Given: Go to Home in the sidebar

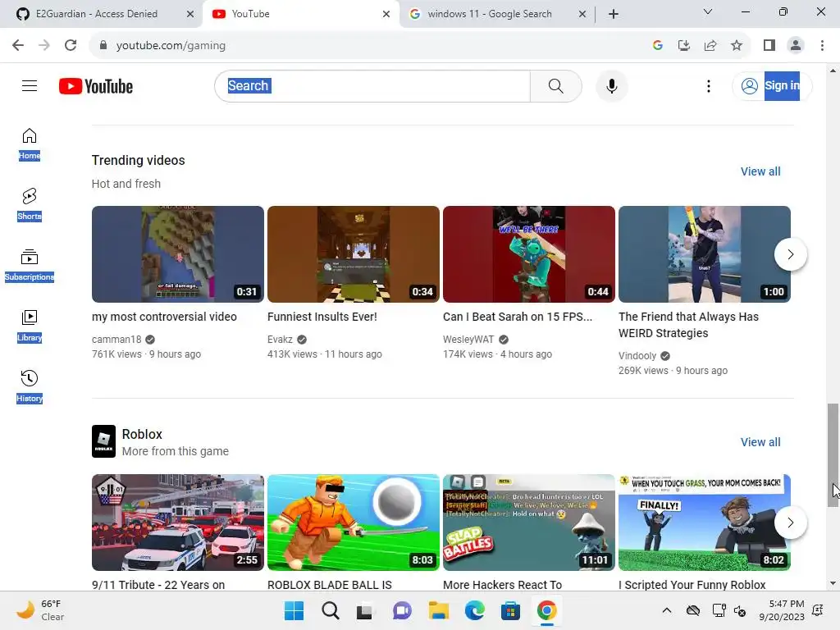Looking at the screenshot, I should [x=30, y=144].
